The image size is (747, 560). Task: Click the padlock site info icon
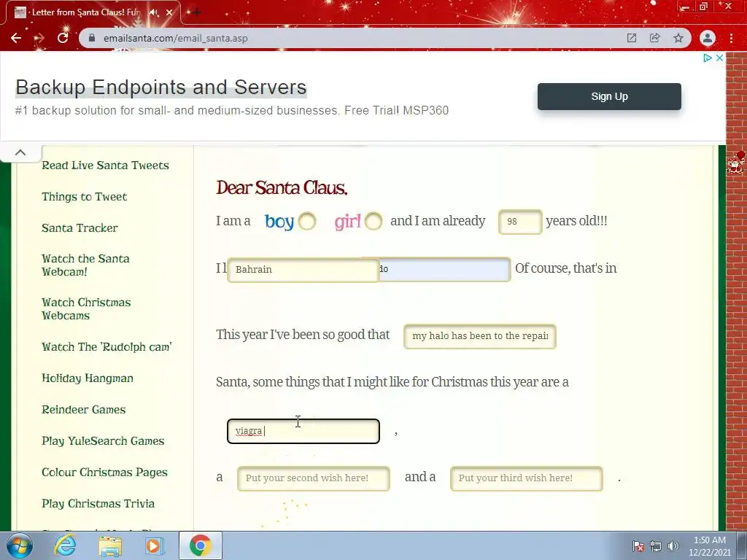coord(93,38)
